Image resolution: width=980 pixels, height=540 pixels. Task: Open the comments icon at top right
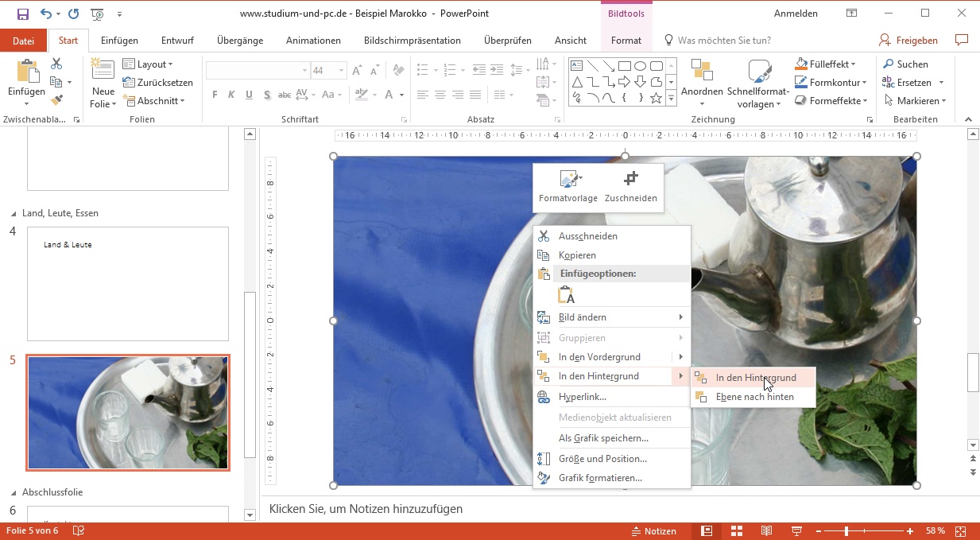click(x=961, y=40)
